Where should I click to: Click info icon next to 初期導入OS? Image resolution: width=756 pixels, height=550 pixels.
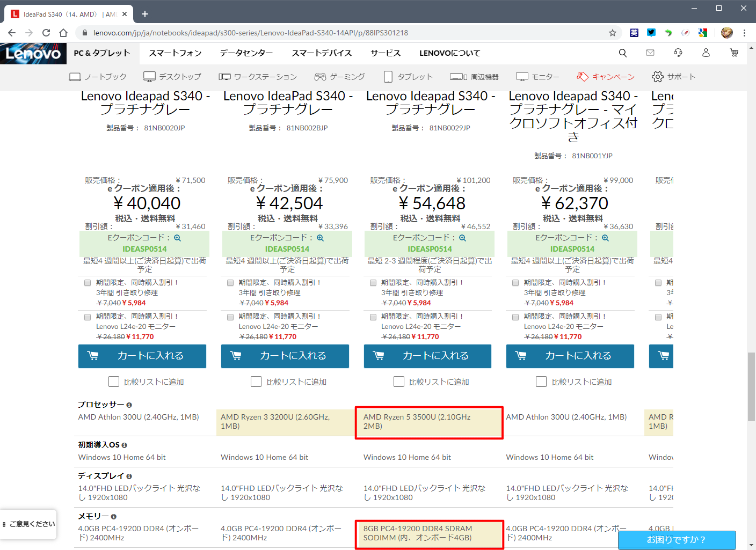click(124, 445)
